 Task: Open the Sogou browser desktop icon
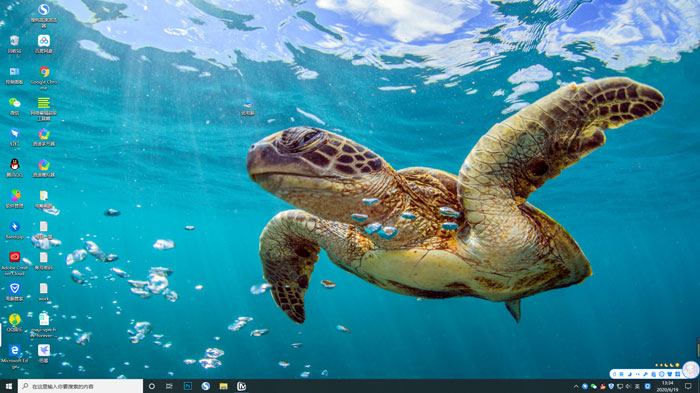coord(44,15)
